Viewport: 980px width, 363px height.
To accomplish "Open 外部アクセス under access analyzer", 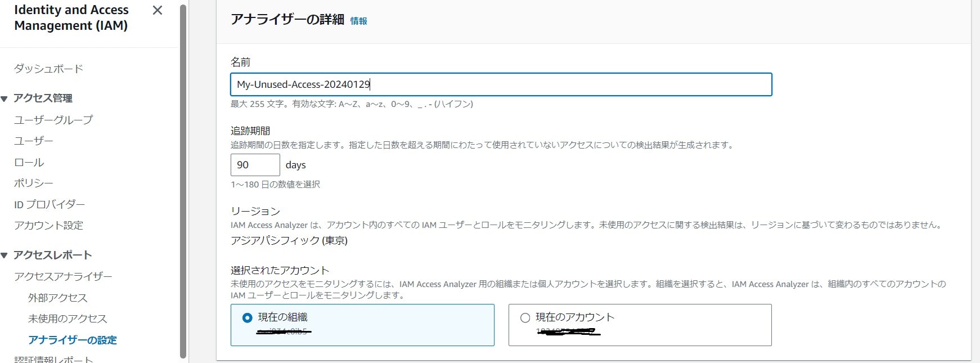I will coord(58,298).
